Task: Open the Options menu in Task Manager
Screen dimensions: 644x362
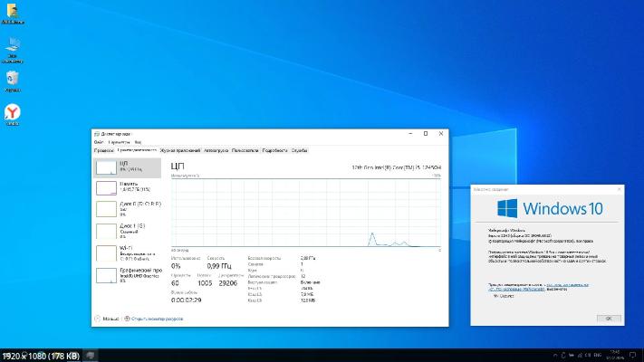Action: pos(119,142)
